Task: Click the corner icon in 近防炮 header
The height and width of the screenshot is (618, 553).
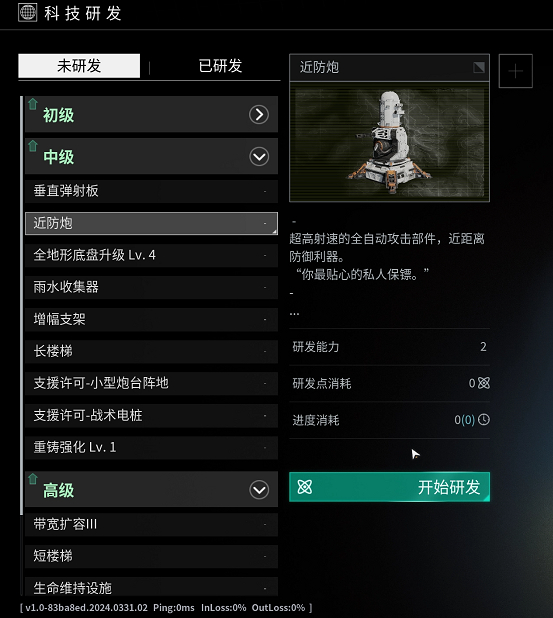Action: [x=479, y=67]
